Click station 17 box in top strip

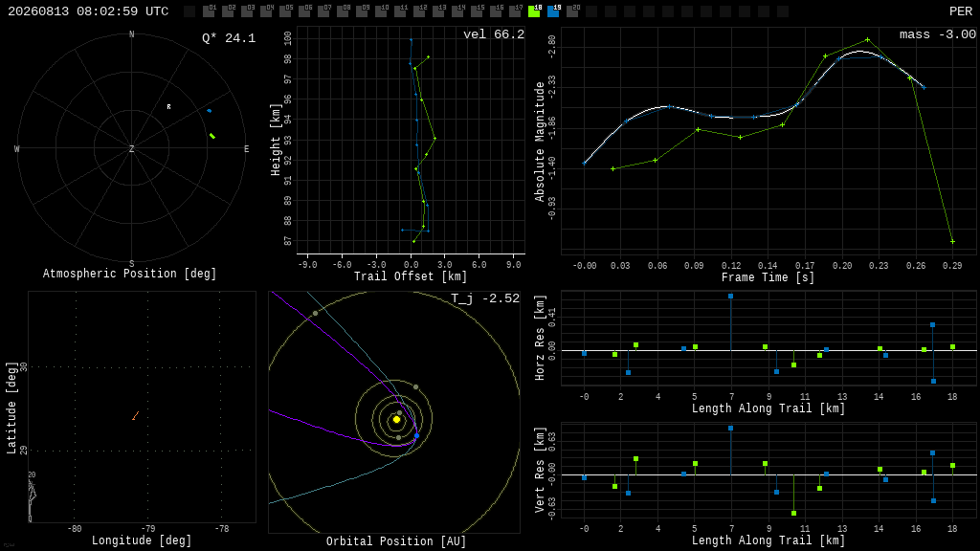coord(515,11)
